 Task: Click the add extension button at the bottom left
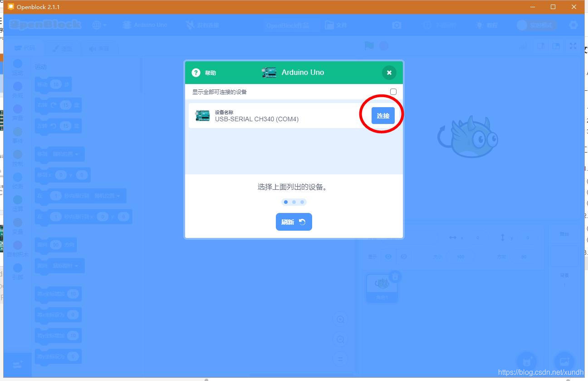point(18,365)
